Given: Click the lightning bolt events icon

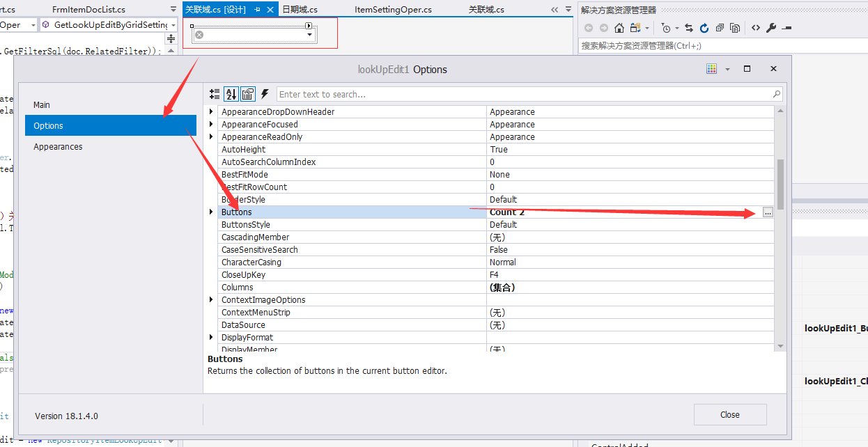Looking at the screenshot, I should pyautogui.click(x=263, y=93).
